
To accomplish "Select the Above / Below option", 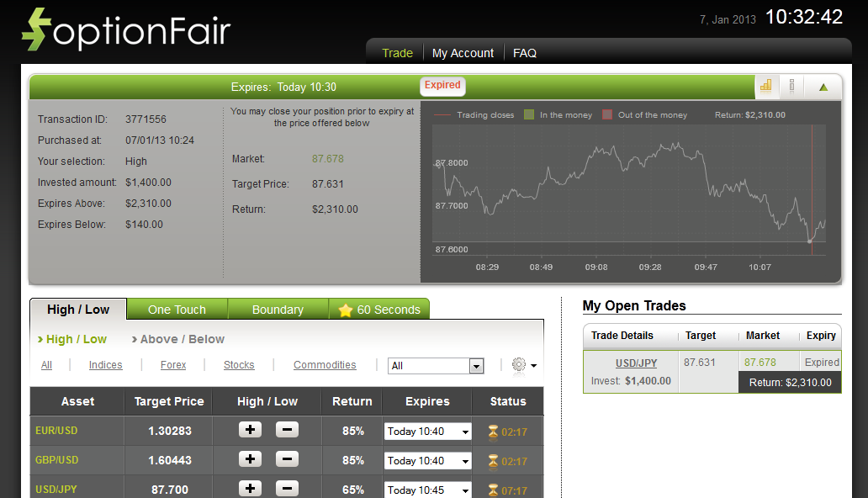I will (x=183, y=339).
